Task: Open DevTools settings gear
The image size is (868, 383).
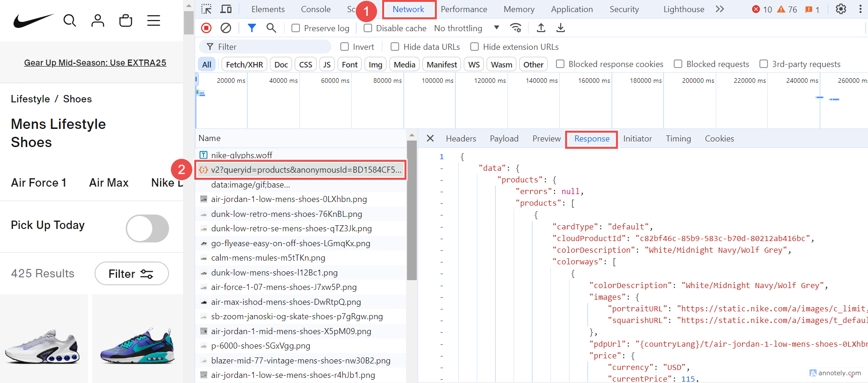Action: (x=841, y=9)
